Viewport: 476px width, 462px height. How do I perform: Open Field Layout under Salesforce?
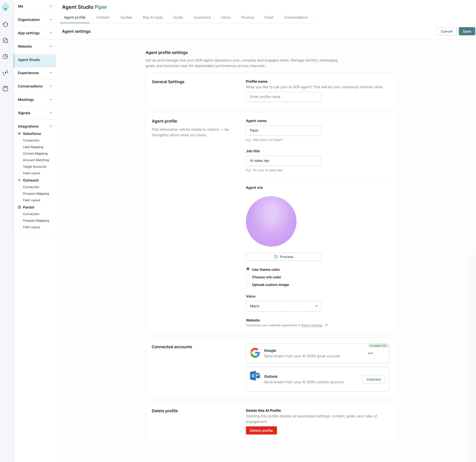31,173
